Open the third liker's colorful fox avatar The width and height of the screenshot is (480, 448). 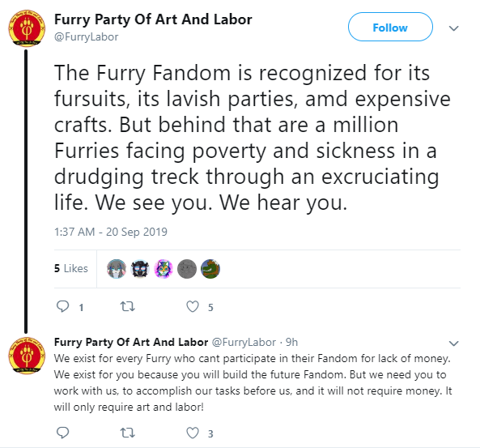(x=164, y=269)
